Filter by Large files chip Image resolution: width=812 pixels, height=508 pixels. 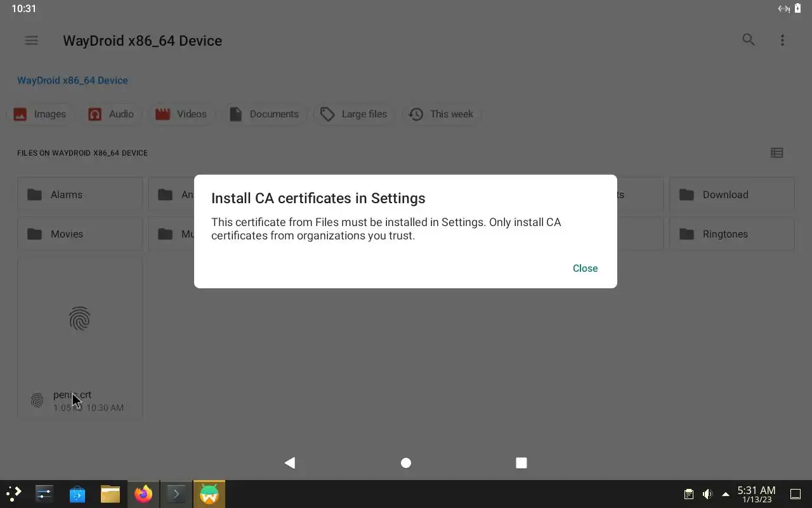353,114
